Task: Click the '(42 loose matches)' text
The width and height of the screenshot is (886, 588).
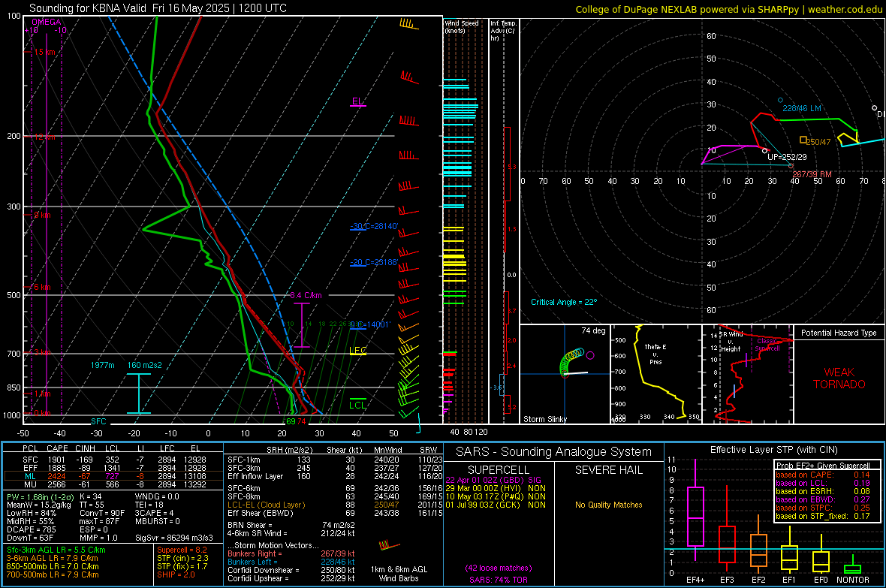Action: pyautogui.click(x=499, y=568)
